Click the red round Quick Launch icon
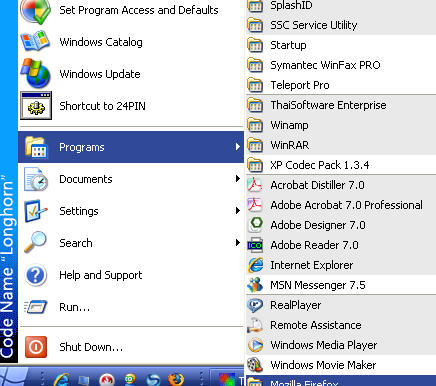 107,379
